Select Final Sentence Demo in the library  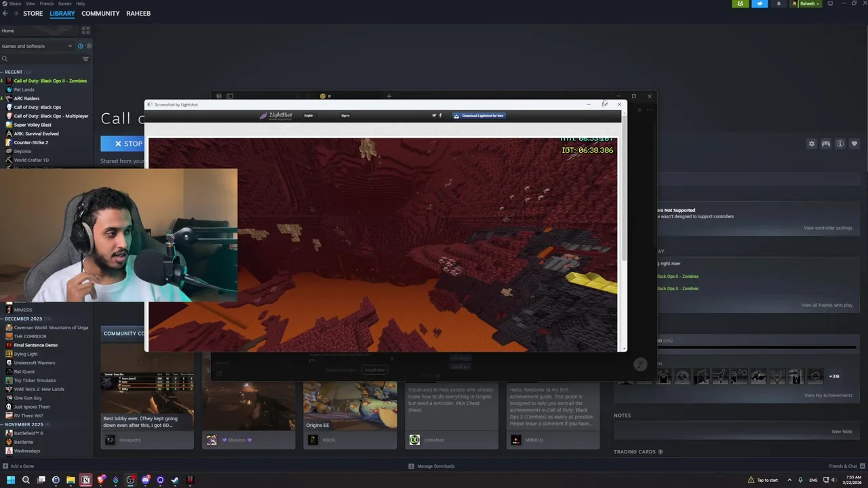click(x=35, y=345)
